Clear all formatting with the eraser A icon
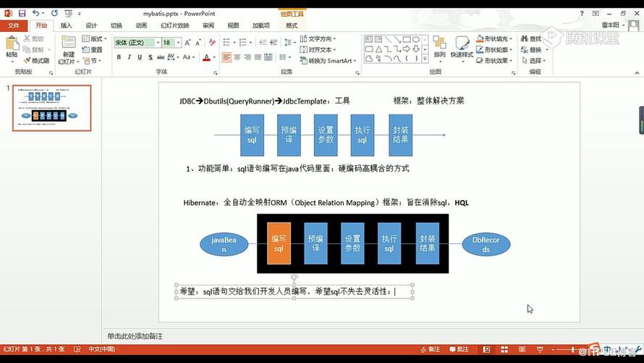 [212, 42]
